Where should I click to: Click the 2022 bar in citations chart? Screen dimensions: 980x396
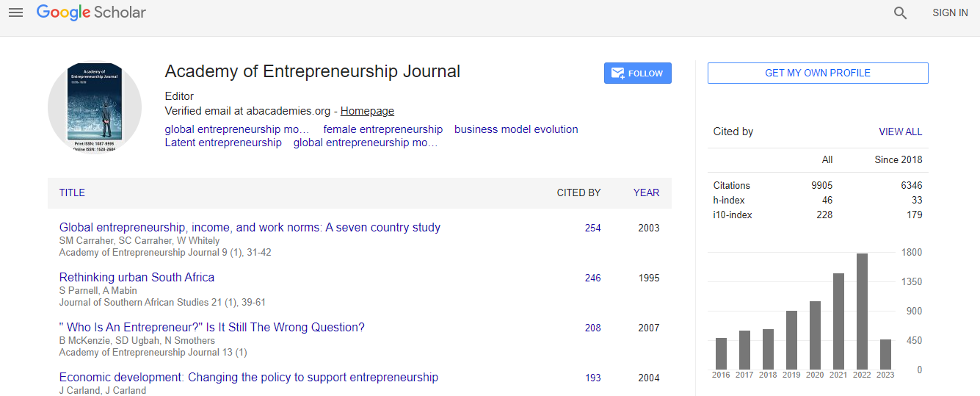coord(862,312)
